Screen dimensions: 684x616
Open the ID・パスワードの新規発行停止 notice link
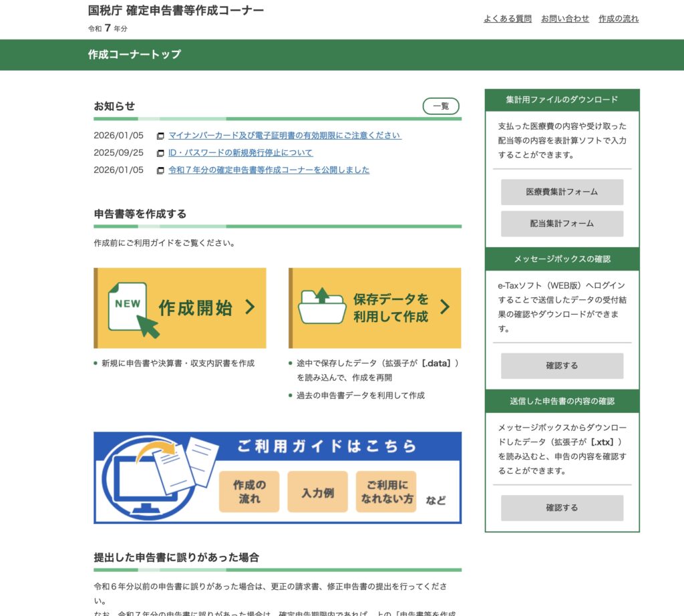240,153
